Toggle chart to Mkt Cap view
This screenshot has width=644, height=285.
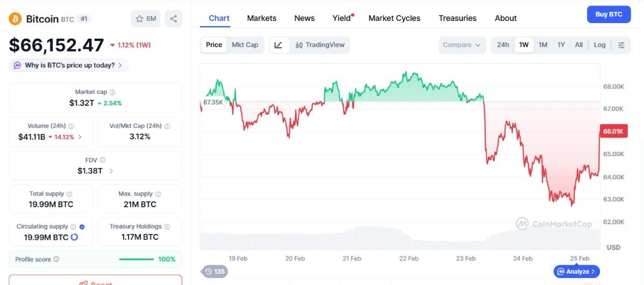point(245,45)
